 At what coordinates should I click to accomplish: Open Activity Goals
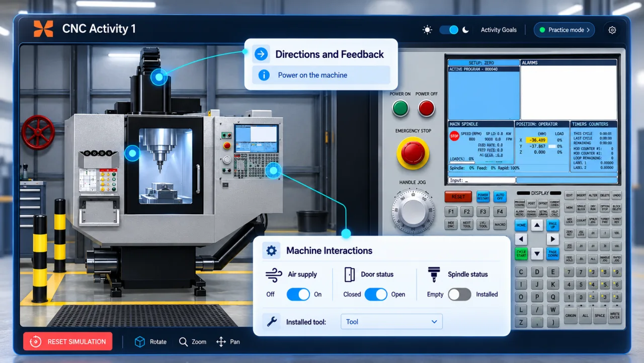[x=499, y=30]
